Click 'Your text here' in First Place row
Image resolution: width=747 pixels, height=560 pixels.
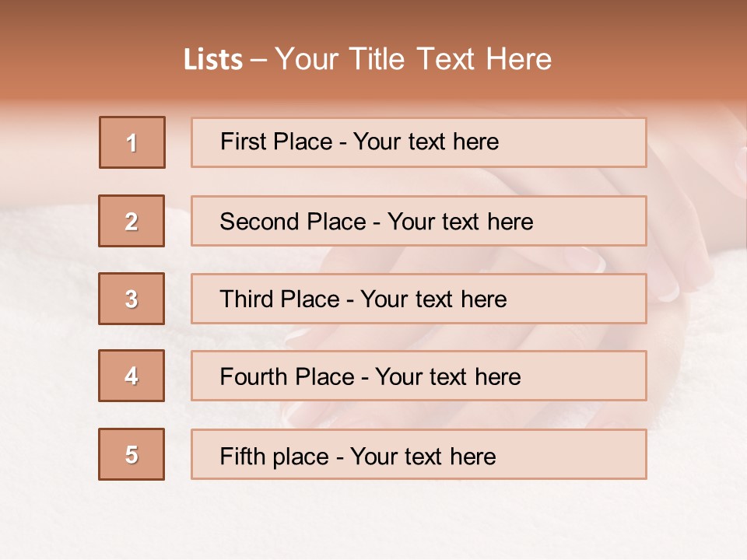coord(426,142)
